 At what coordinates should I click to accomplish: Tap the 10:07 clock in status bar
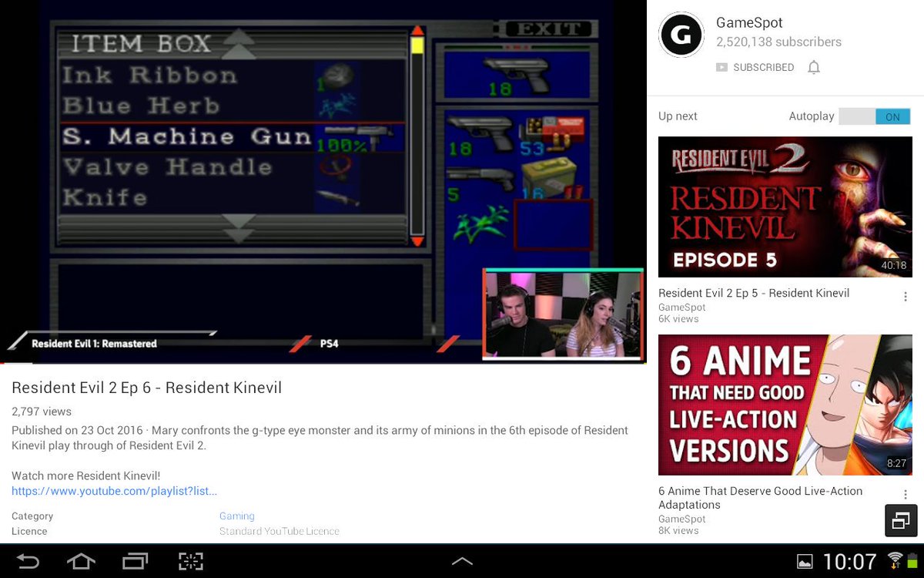pyautogui.click(x=850, y=561)
